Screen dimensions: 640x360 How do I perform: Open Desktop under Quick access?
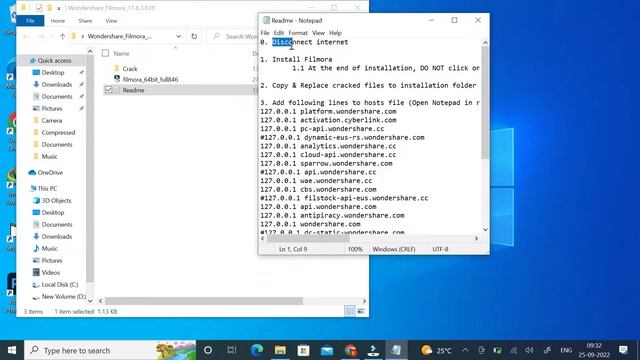(53, 72)
